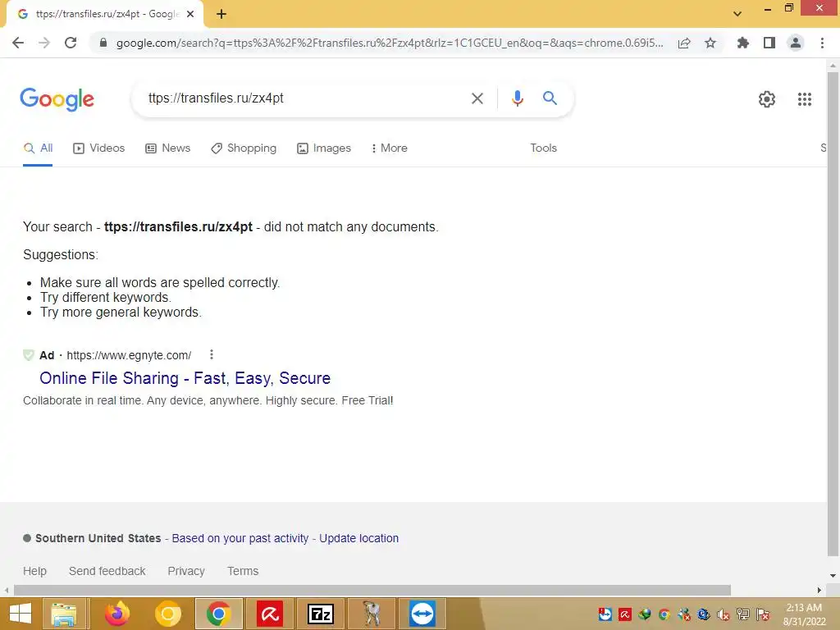This screenshot has height=630, width=840.
Task: Open Send feedback footer link
Action: pos(107,571)
